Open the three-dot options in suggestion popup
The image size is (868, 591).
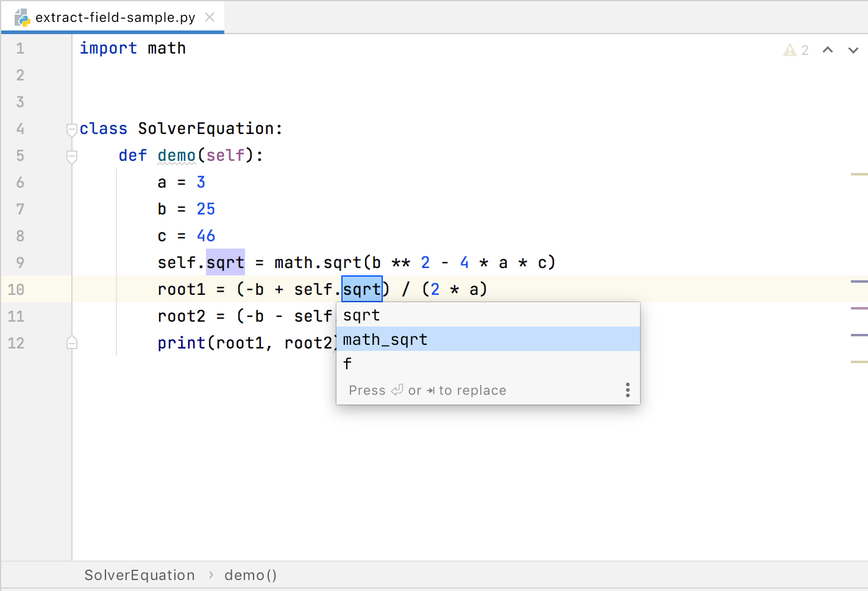[627, 390]
